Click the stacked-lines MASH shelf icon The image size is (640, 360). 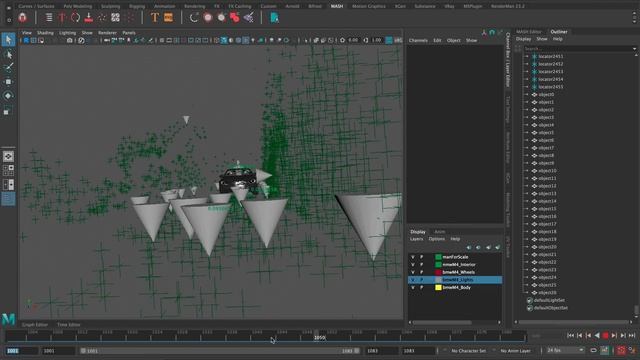[x=49, y=18]
